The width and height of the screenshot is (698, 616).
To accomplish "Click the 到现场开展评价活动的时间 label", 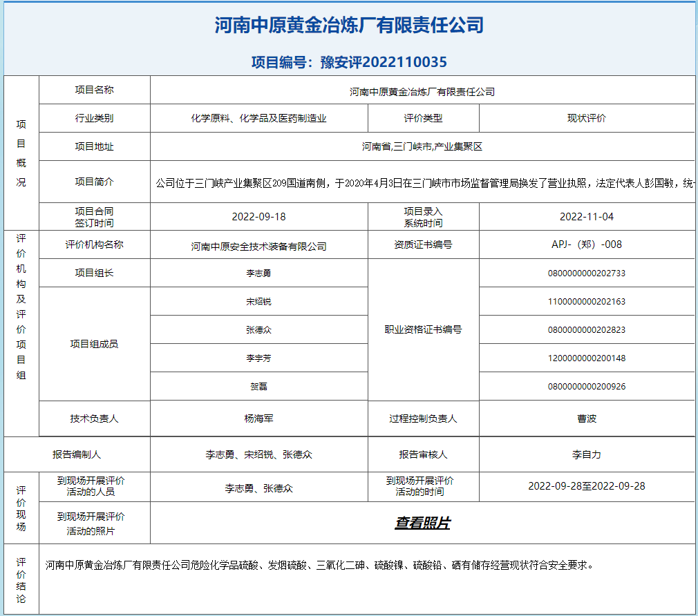I will (420, 487).
